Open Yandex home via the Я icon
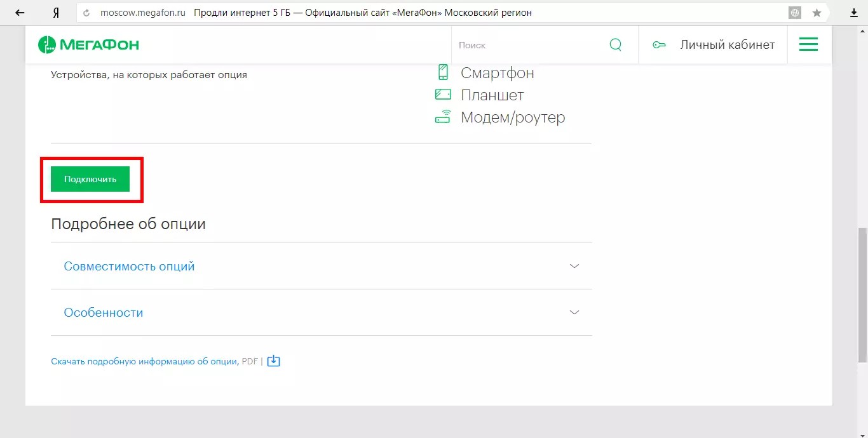This screenshot has height=438, width=868. [56, 13]
